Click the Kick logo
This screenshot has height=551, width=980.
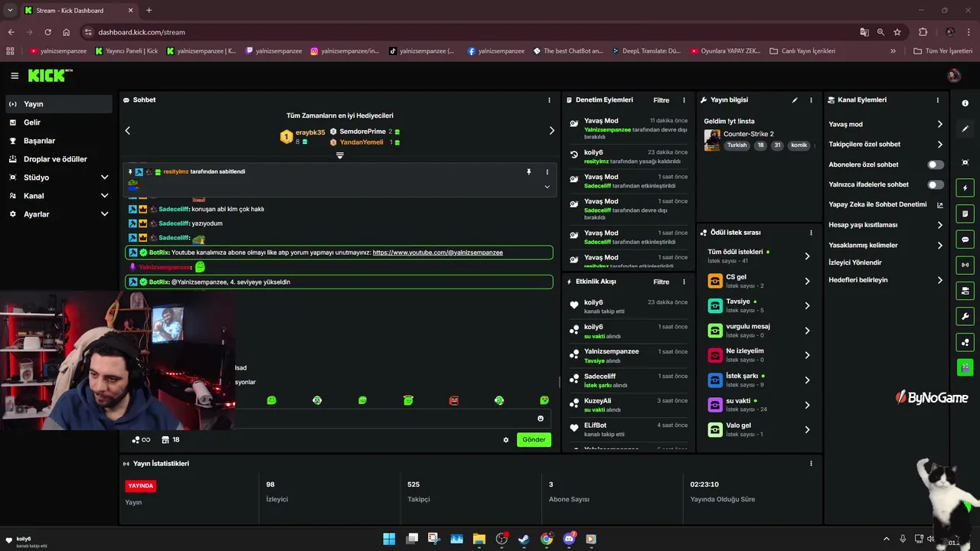(50, 75)
